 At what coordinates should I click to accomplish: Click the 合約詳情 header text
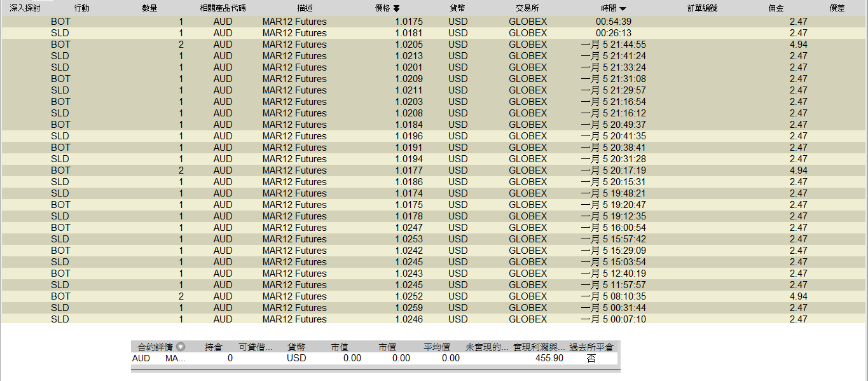(155, 347)
